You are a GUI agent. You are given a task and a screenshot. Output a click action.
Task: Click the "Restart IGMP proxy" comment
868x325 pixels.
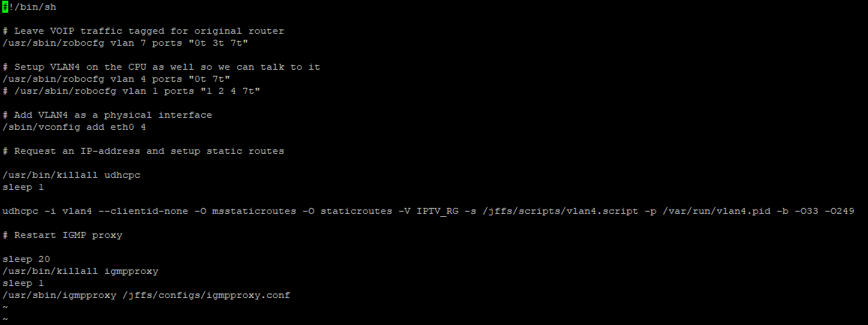coord(62,235)
